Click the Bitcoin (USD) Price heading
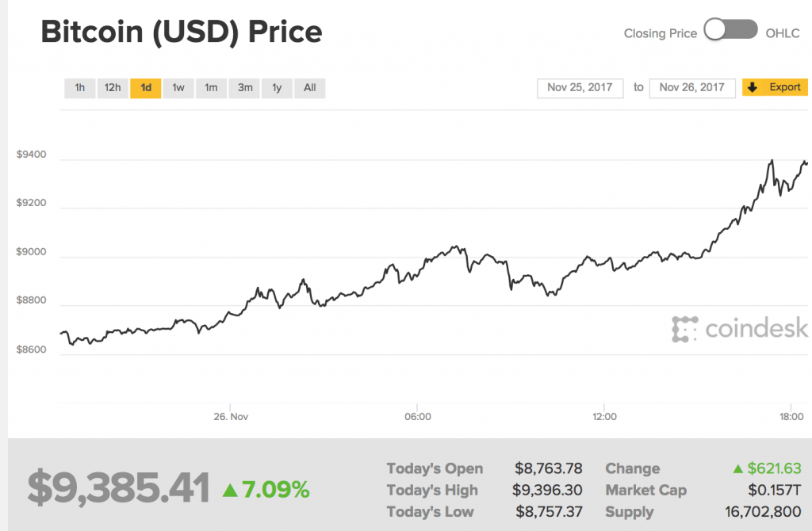The image size is (812, 531). (x=181, y=32)
